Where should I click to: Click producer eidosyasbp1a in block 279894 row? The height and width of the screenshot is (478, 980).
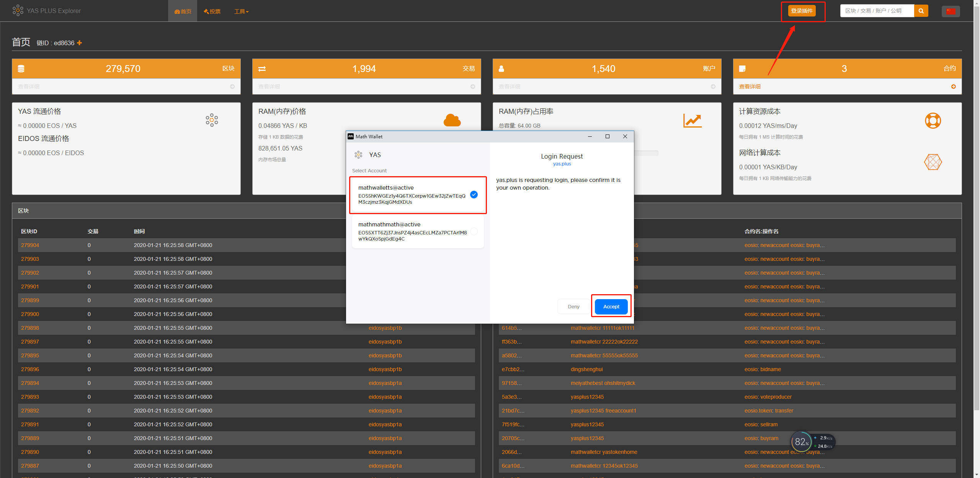(x=385, y=383)
